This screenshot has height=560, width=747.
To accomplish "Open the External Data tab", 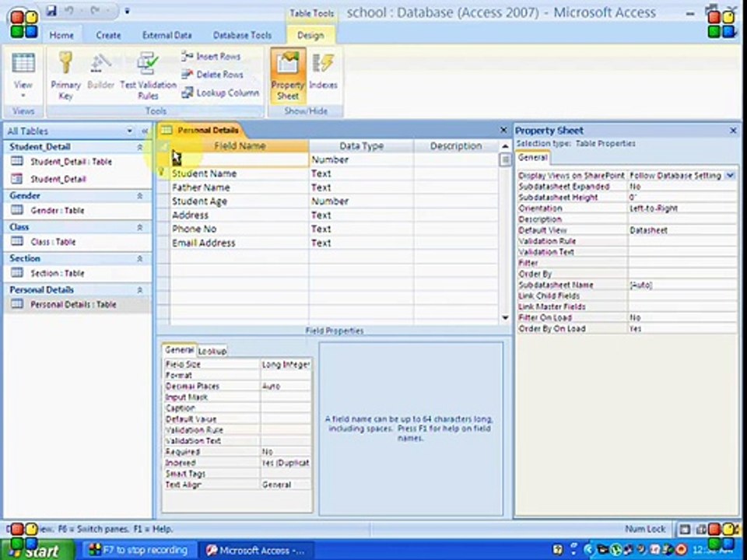I will pos(167,35).
